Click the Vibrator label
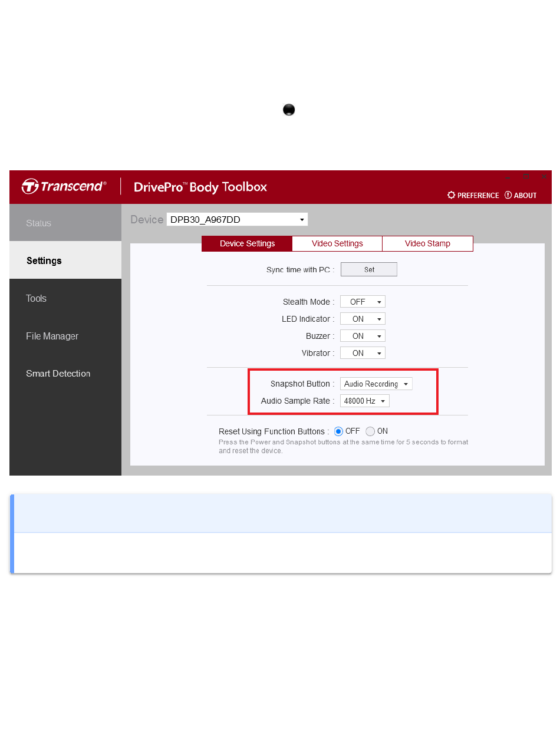The image size is (560, 739). pyautogui.click(x=318, y=353)
